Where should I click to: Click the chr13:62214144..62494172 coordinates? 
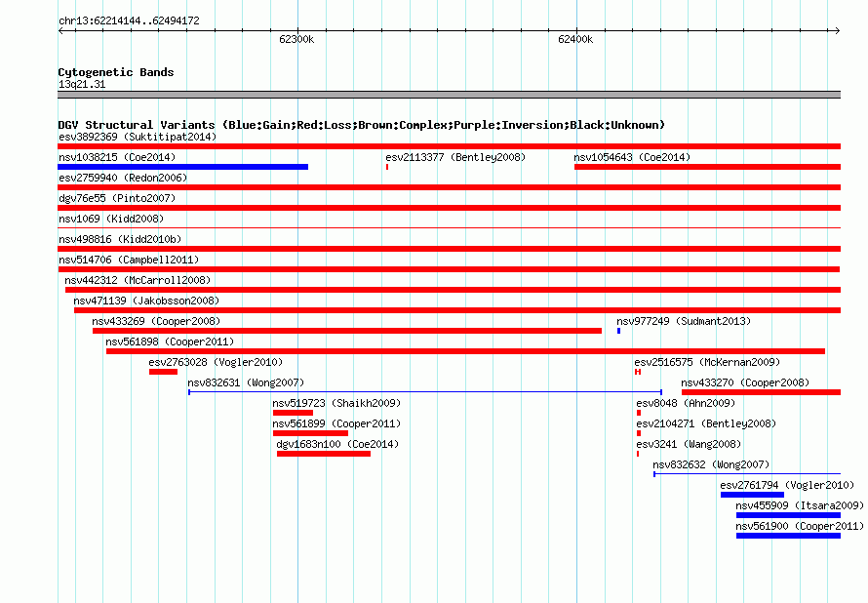click(x=129, y=20)
